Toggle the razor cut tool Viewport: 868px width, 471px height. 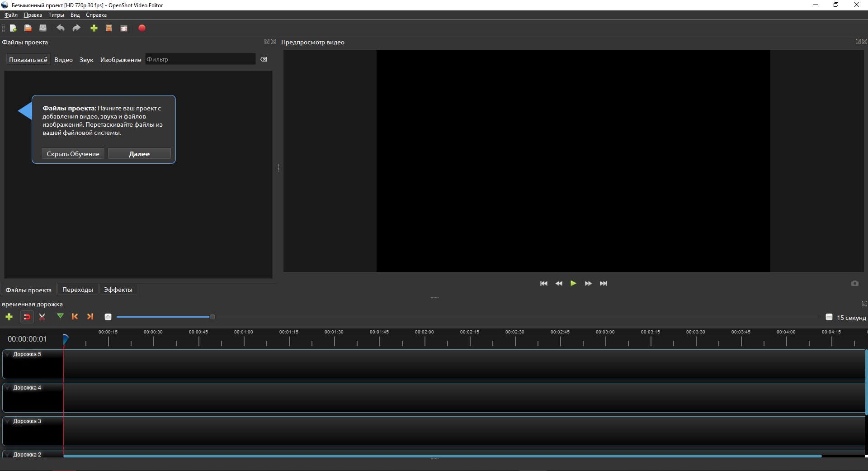[42, 317]
